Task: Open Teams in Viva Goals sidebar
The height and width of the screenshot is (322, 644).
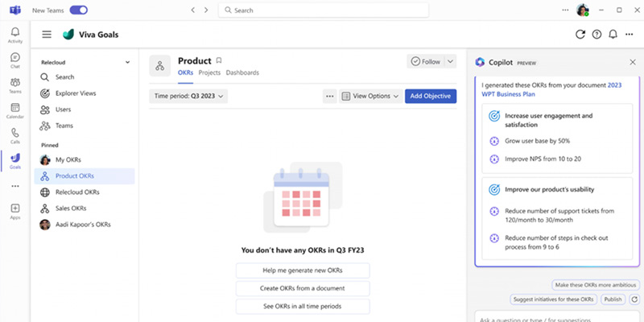Action: 85,126
